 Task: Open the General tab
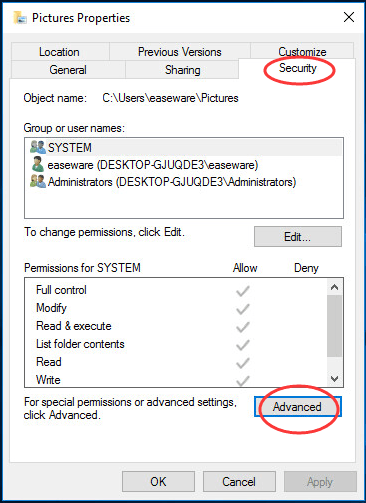point(68,70)
